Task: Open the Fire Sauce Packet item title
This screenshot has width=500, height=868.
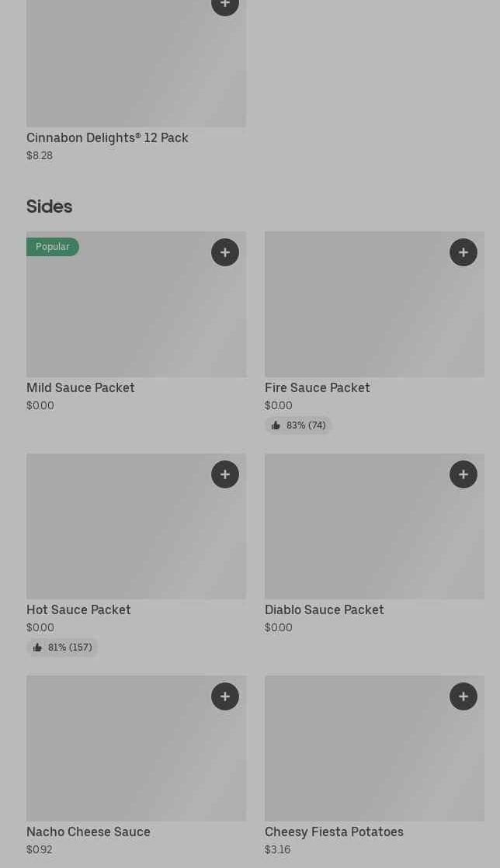Action: (318, 387)
